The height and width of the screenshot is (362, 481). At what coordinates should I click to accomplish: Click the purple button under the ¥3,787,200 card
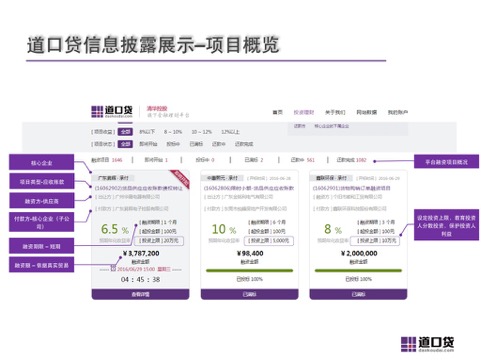(x=140, y=294)
